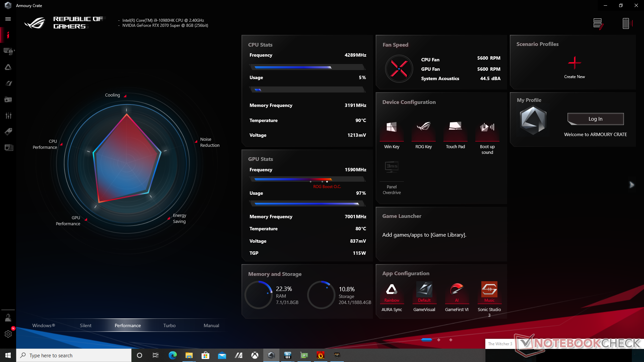Screen dimensions: 644x362
Task: Open Sonic Studio 3 icon
Action: (x=489, y=290)
